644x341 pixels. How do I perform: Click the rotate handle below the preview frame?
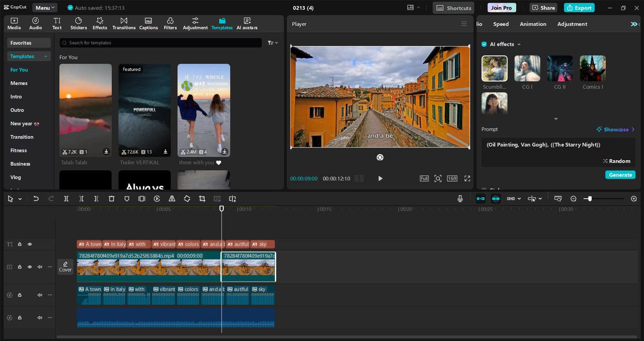(380, 157)
